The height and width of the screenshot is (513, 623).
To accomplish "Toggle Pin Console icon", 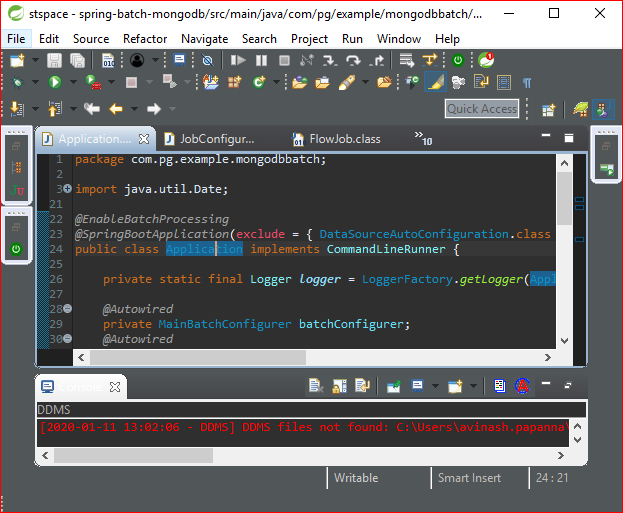I will point(393,385).
